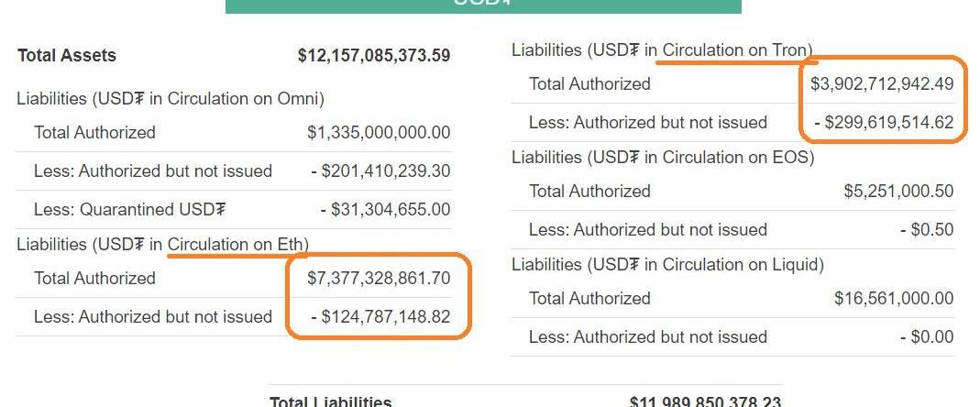Click the Circulation on Tron liabilities heading
Viewport: 980px width, 407px height.
662,49
